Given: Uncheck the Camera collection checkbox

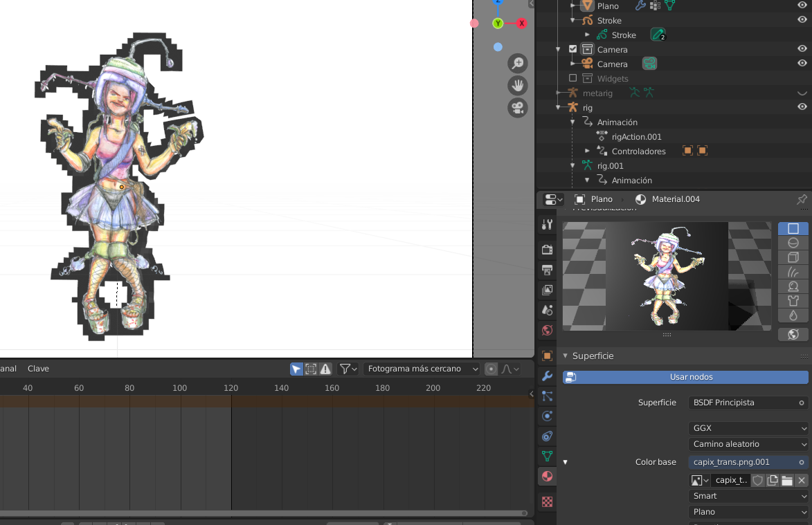Looking at the screenshot, I should 572,49.
